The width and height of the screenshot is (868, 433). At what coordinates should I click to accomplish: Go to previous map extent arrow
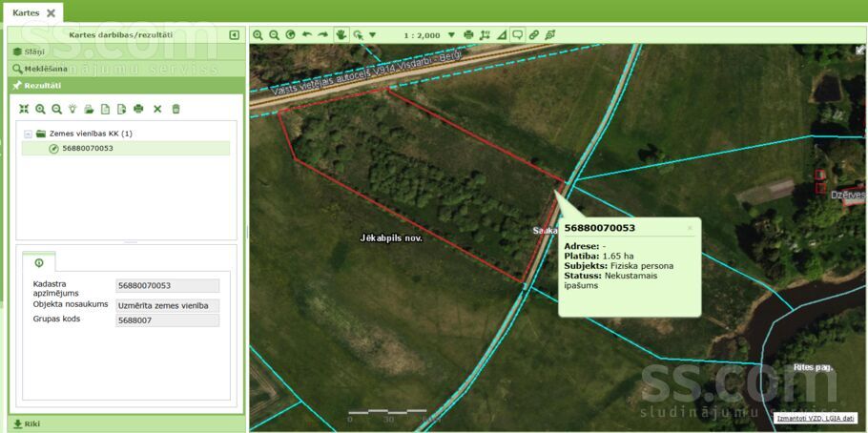click(307, 35)
